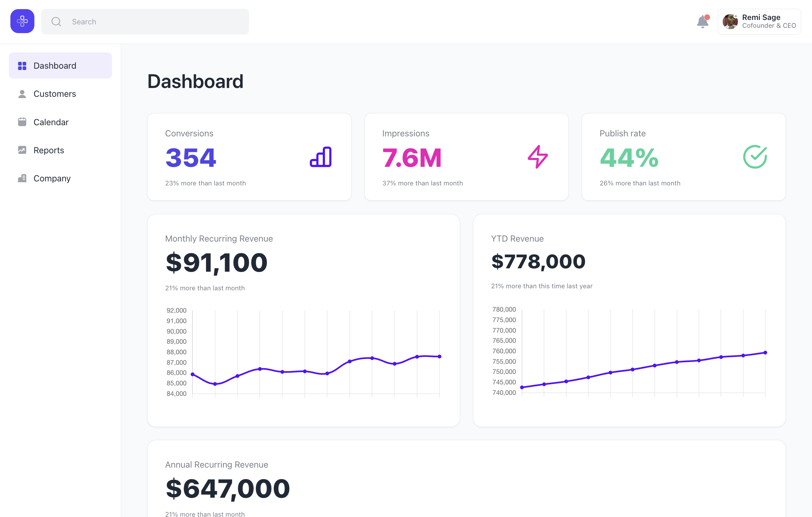812x517 pixels.
Task: Click the 84,000 axis label
Action: tap(177, 394)
